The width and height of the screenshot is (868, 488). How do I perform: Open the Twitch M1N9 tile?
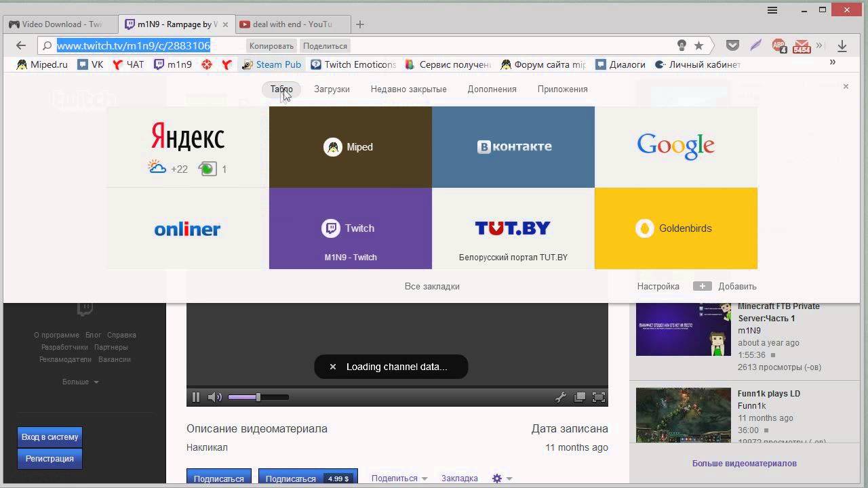(351, 228)
